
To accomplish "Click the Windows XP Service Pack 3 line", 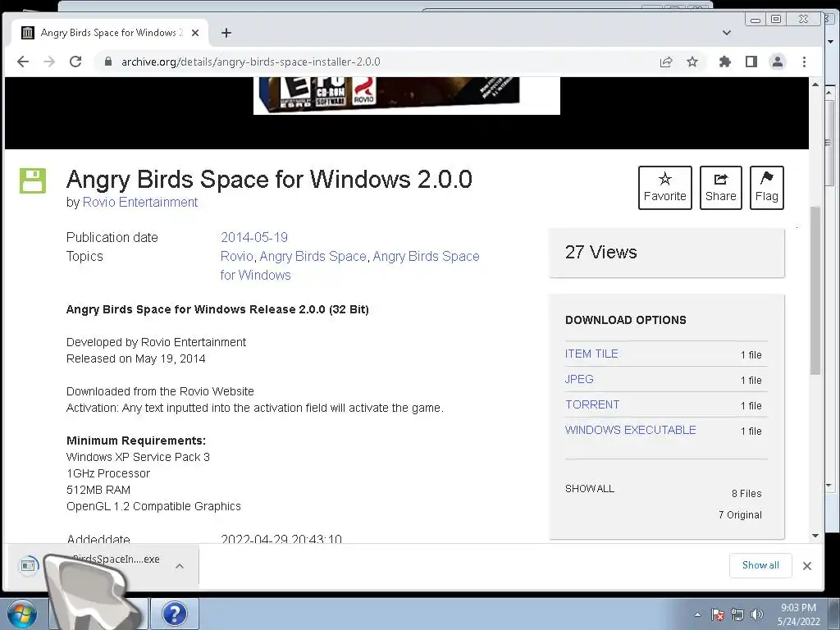I will tap(138, 457).
